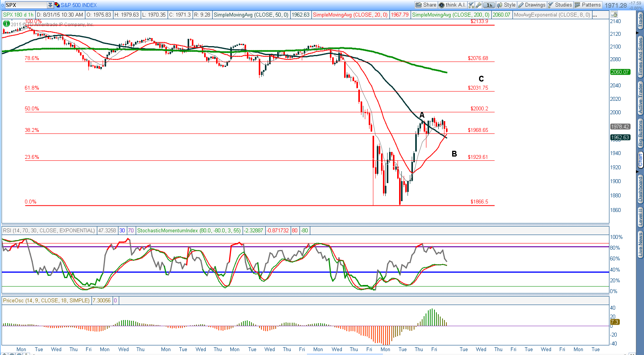The width and height of the screenshot is (644, 355).
Task: Expand the SPX symbol dropdown arrow
Action: [50, 5]
